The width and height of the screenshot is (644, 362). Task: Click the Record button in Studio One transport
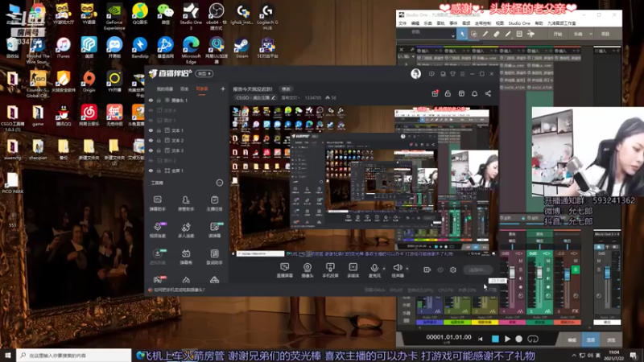tap(518, 339)
